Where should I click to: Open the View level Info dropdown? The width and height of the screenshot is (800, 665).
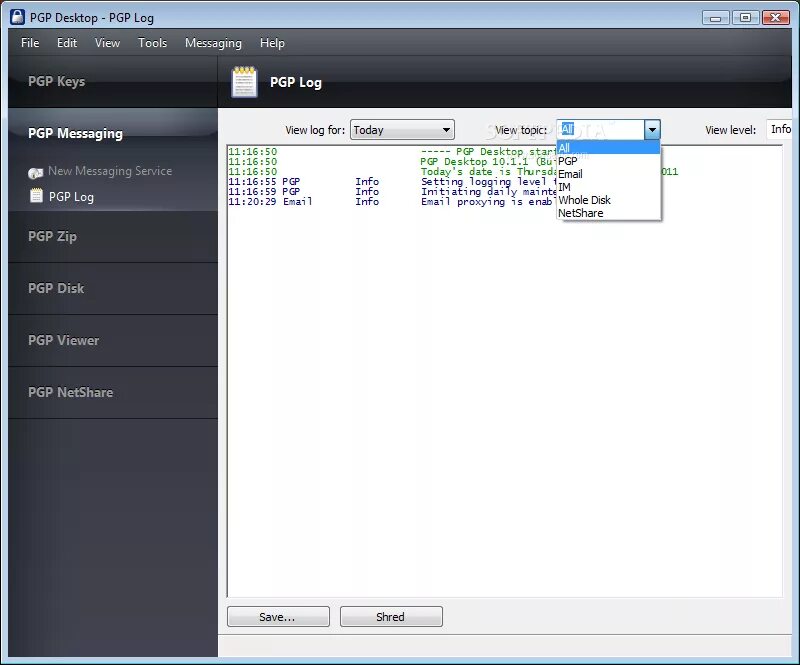pyautogui.click(x=780, y=130)
